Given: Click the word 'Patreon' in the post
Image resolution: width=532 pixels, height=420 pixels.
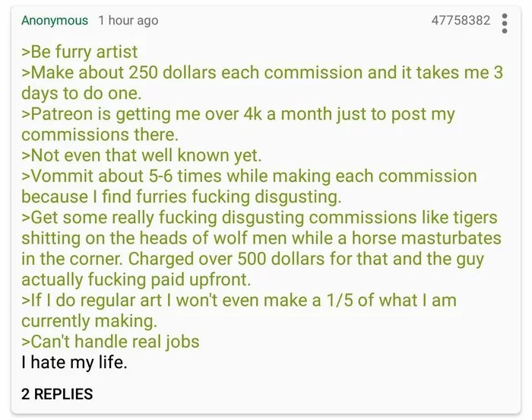Looking at the screenshot, I should [x=62, y=114].
